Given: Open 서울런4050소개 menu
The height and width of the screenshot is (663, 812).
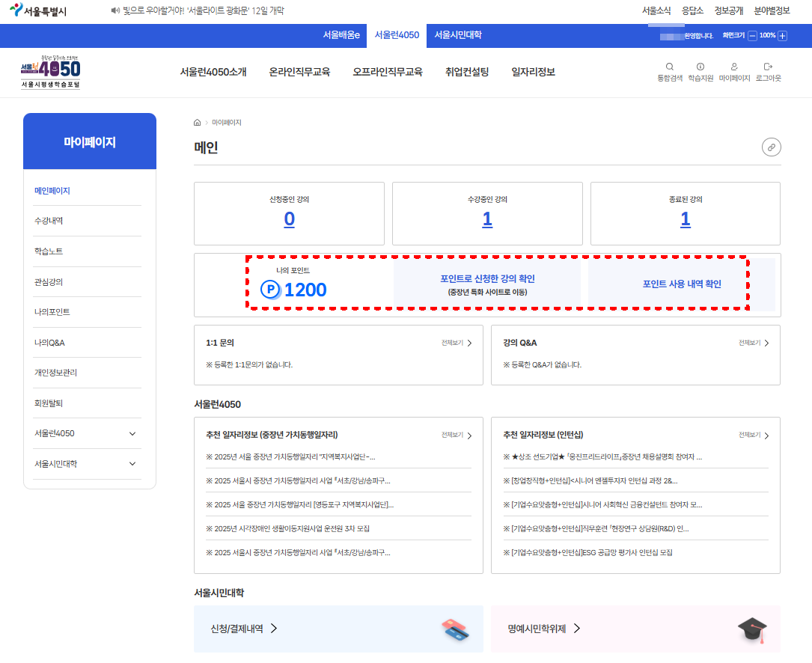Looking at the screenshot, I should [x=213, y=72].
